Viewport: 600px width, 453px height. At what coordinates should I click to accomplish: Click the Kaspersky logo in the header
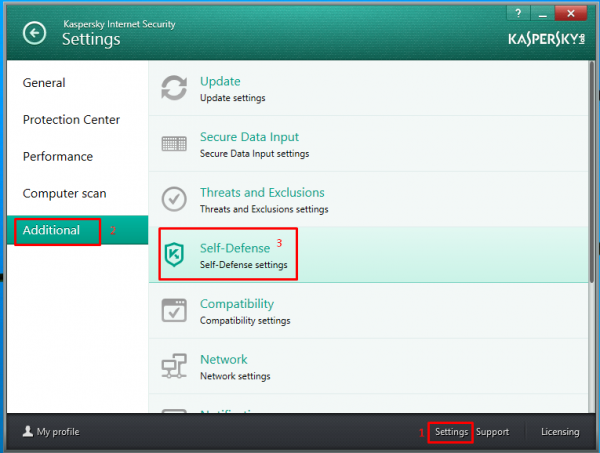tap(546, 39)
